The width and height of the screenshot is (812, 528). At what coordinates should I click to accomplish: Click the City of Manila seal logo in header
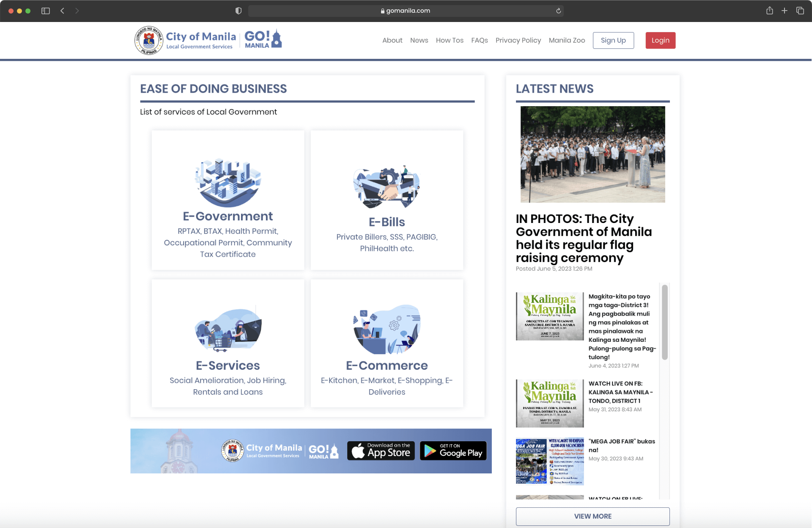click(x=149, y=40)
